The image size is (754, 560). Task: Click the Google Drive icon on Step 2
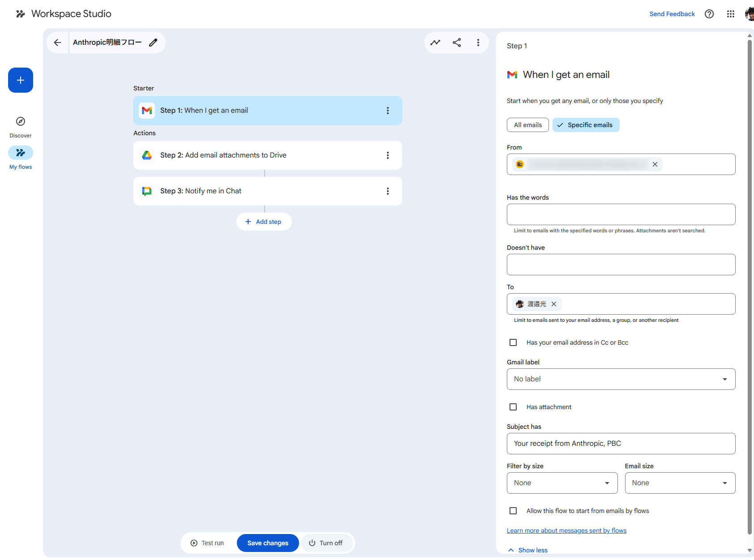pos(147,155)
